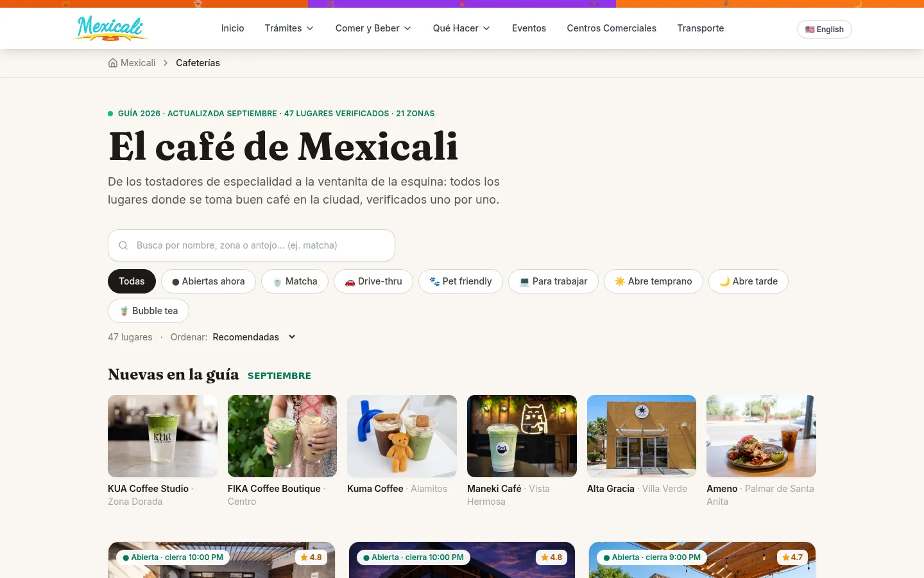Viewport: 924px width, 578px height.
Task: Toggle the Matcha filter
Action: [x=295, y=281]
